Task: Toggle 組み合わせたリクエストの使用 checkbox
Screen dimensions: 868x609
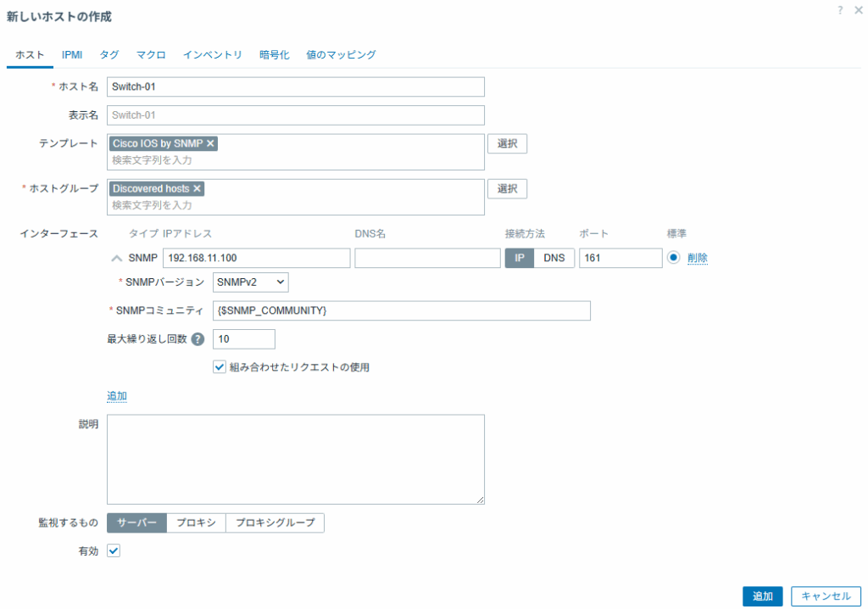Action: click(x=220, y=367)
